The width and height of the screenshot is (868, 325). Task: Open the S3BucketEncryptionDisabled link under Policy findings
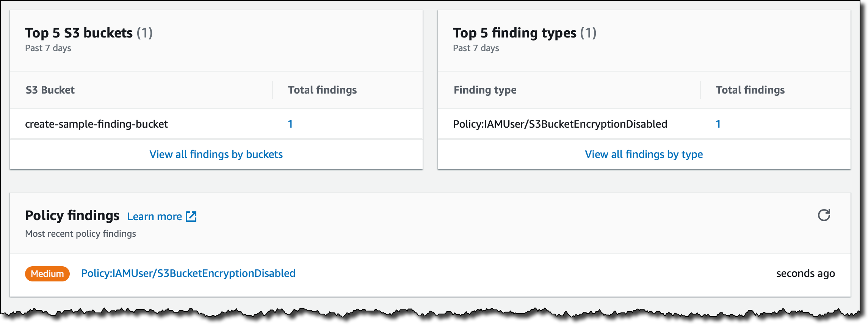(188, 273)
